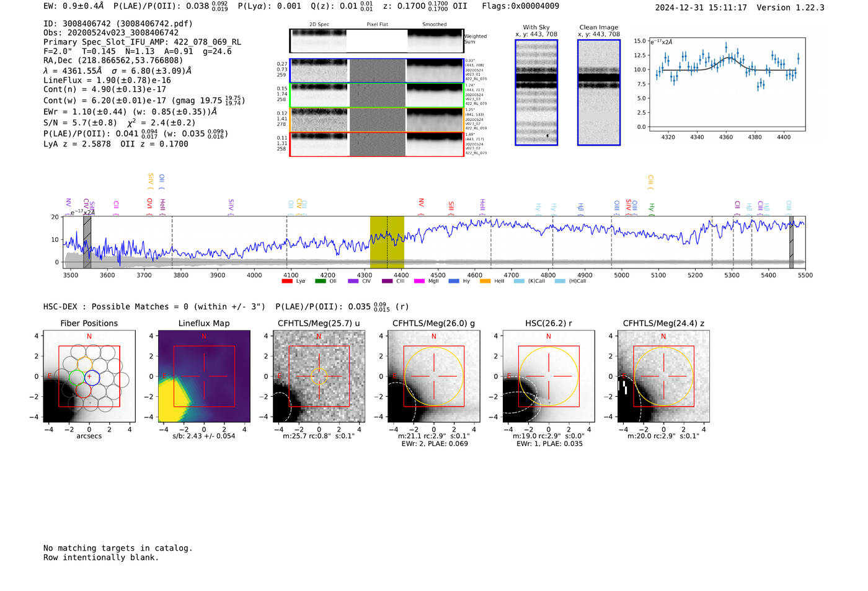Image resolution: width=868 pixels, height=591 pixels.
Task: Open the CFHTLS/Meg(25.7) u image
Action: tap(319, 376)
